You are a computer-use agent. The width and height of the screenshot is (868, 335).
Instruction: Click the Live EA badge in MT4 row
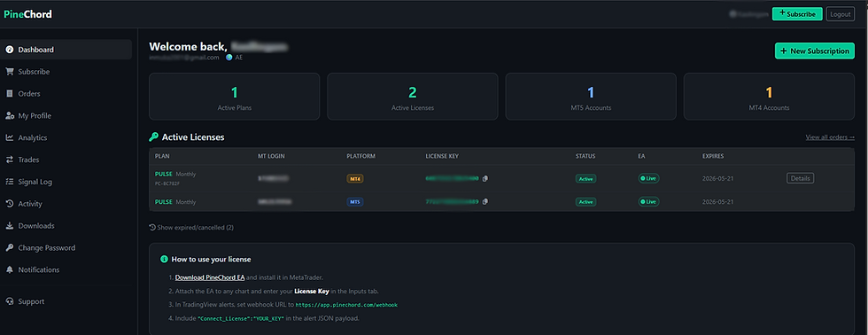(648, 178)
